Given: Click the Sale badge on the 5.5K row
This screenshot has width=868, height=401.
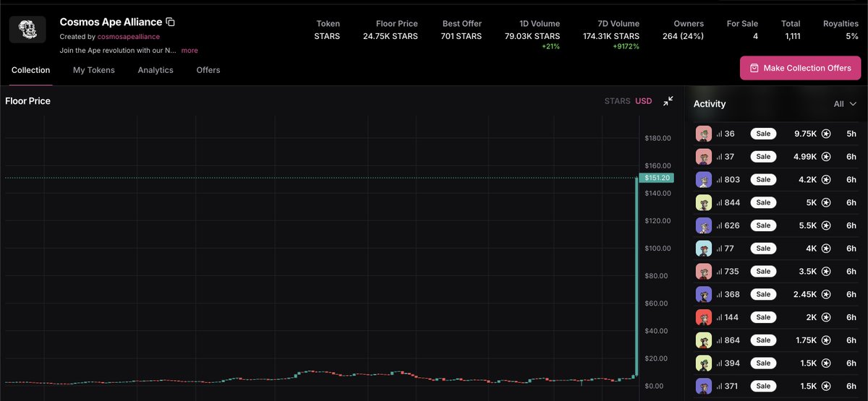Looking at the screenshot, I should (763, 225).
